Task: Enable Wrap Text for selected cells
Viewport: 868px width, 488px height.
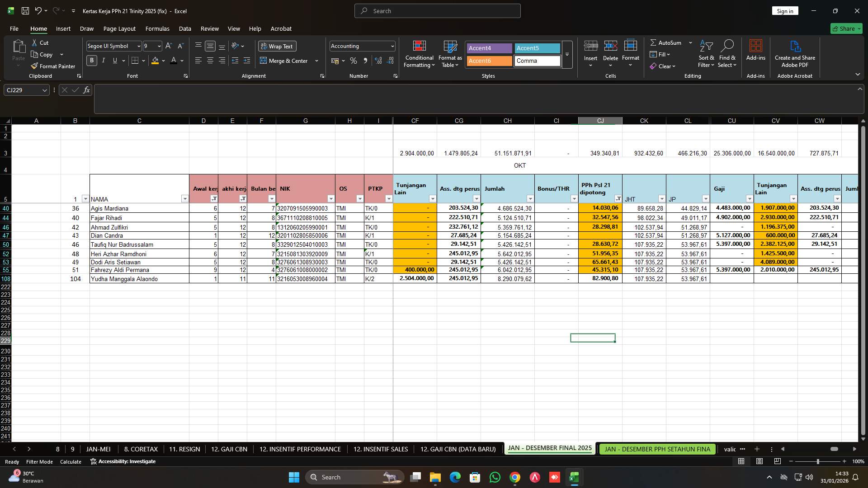Action: [277, 46]
